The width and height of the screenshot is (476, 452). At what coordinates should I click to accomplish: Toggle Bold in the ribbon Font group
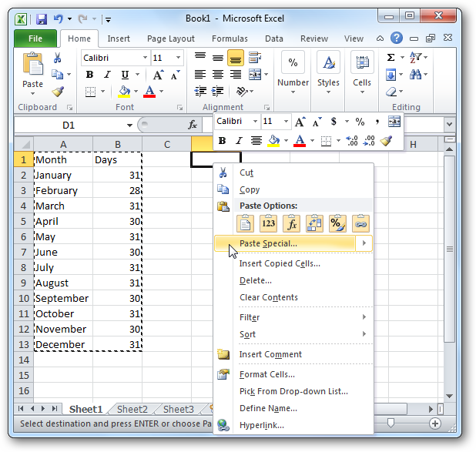[x=89, y=75]
